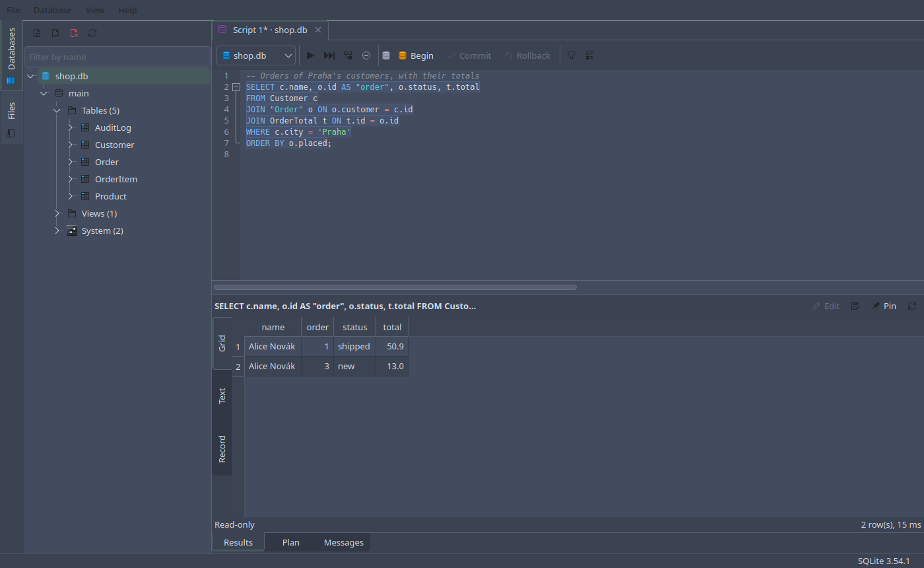Click the stop execution circle icon
This screenshot has height=568, width=924.
[366, 55]
